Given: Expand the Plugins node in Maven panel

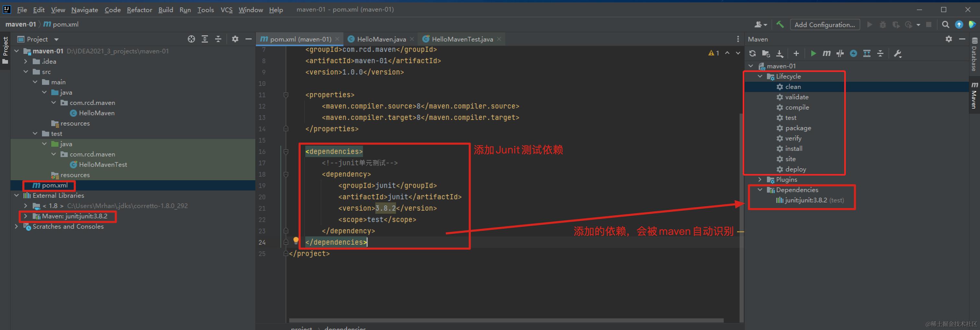Looking at the screenshot, I should coord(760,179).
